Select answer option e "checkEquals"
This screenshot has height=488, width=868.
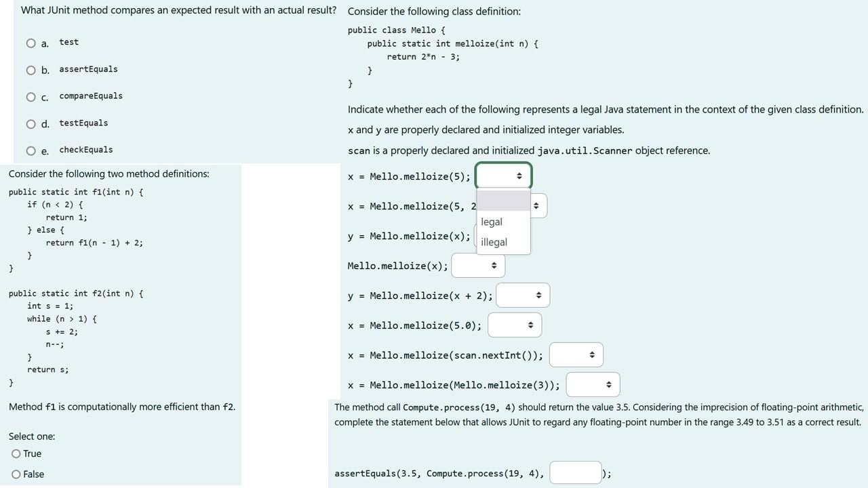point(31,150)
